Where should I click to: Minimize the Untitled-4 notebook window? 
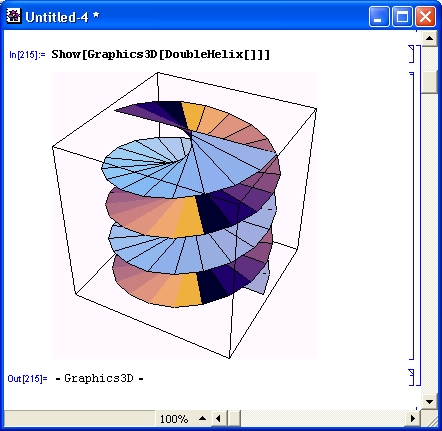pyautogui.click(x=379, y=17)
